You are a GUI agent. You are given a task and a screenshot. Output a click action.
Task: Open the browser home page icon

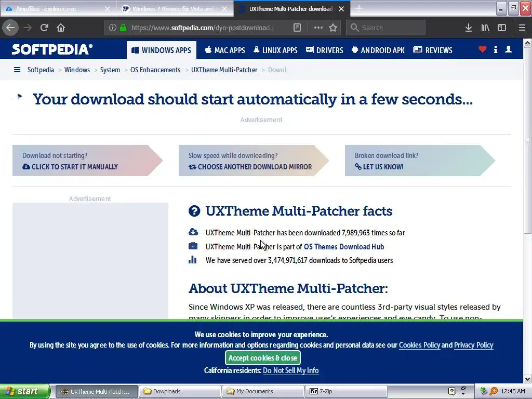[x=61, y=28]
